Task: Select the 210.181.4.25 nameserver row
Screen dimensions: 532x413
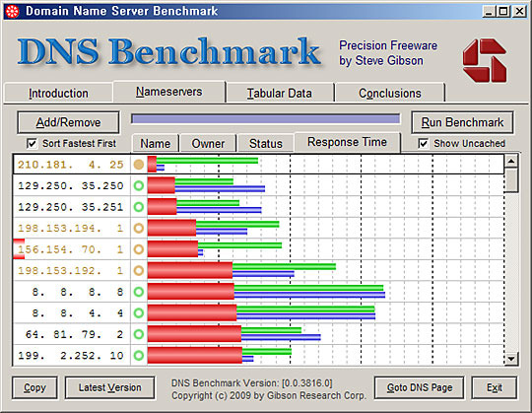Action: [x=258, y=165]
